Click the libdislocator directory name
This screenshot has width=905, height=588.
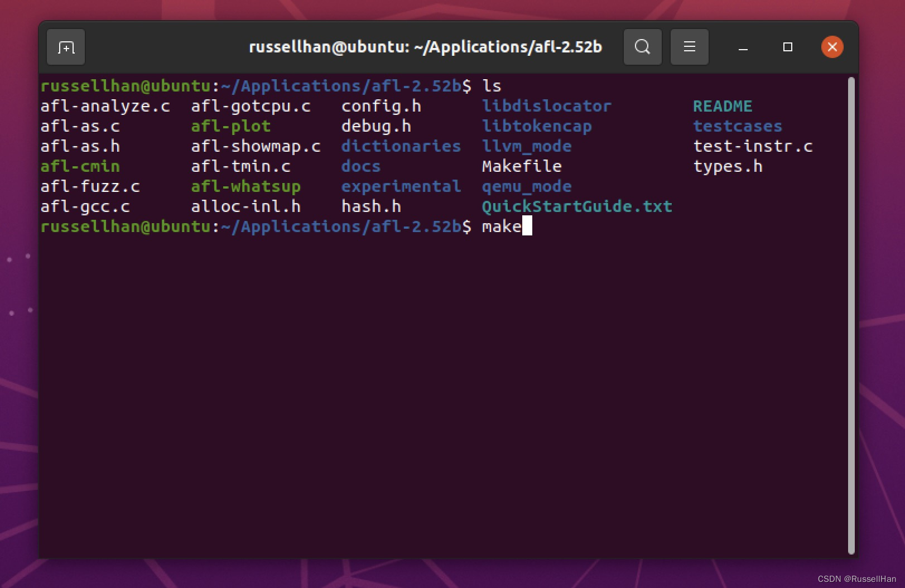[x=547, y=107]
